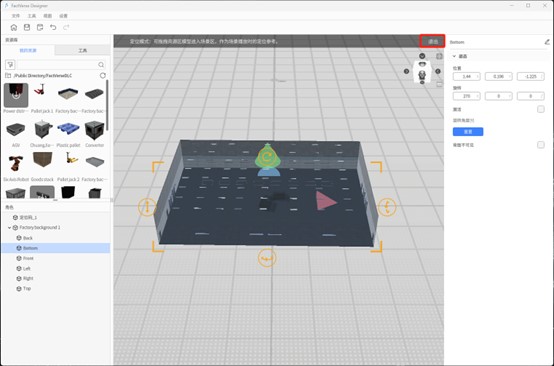Click stepper of position value 1.44

[x=478, y=76]
